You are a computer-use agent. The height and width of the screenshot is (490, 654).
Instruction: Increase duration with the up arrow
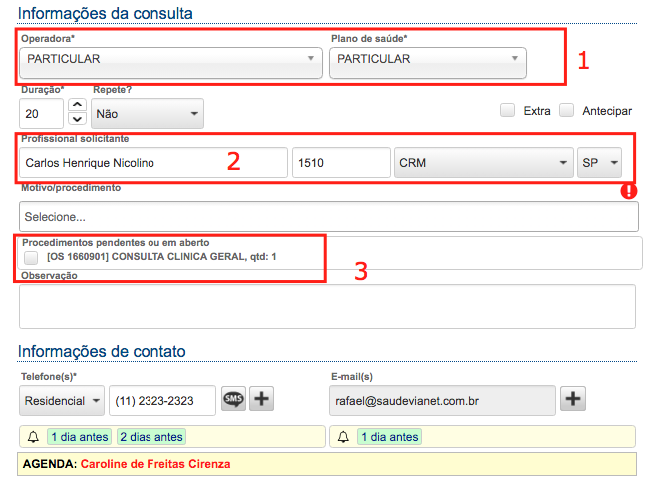77,105
